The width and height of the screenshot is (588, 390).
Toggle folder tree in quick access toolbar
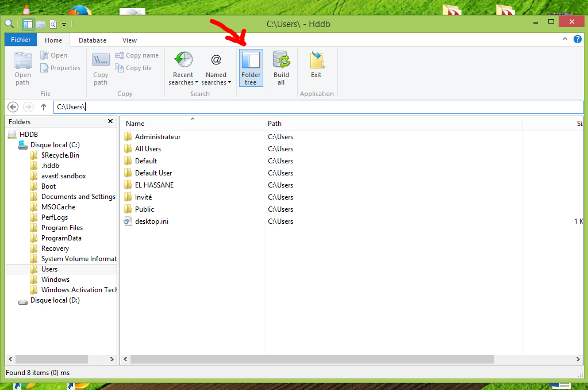pyautogui.click(x=28, y=24)
